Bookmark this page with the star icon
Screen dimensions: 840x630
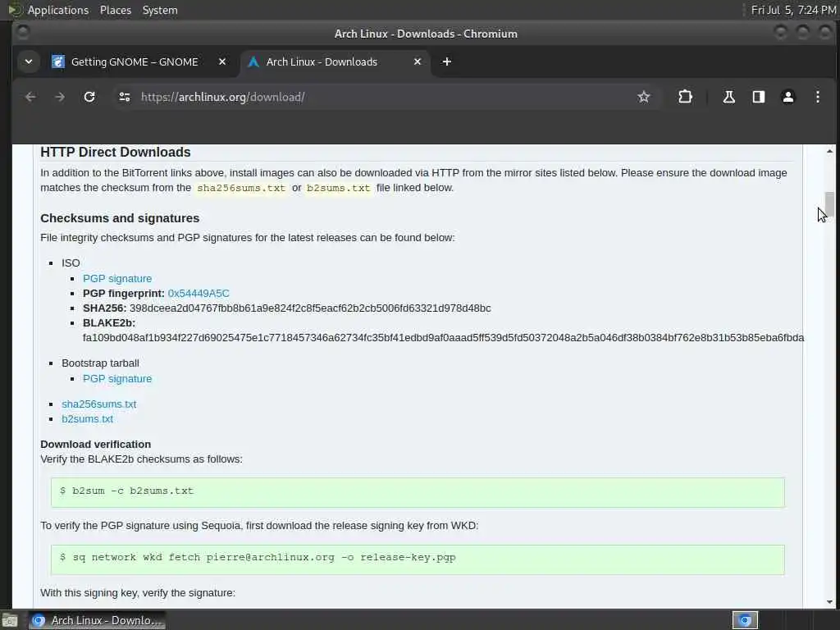tap(643, 97)
